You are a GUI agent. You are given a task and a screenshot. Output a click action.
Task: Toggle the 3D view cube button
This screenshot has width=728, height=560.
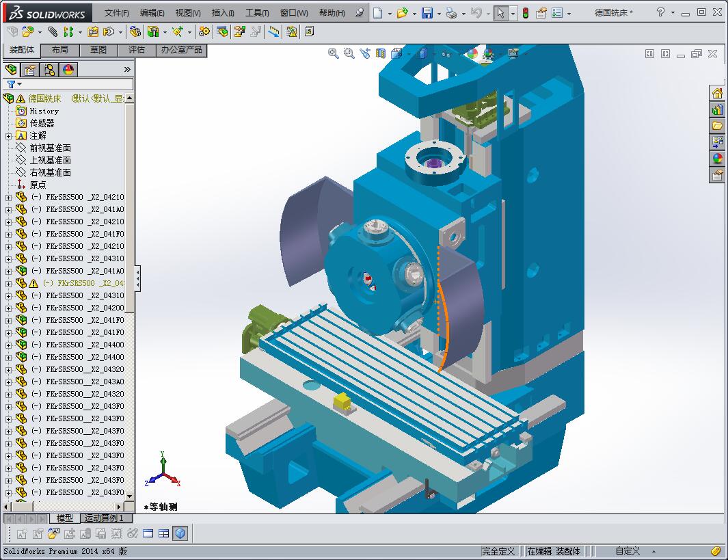pos(180,533)
